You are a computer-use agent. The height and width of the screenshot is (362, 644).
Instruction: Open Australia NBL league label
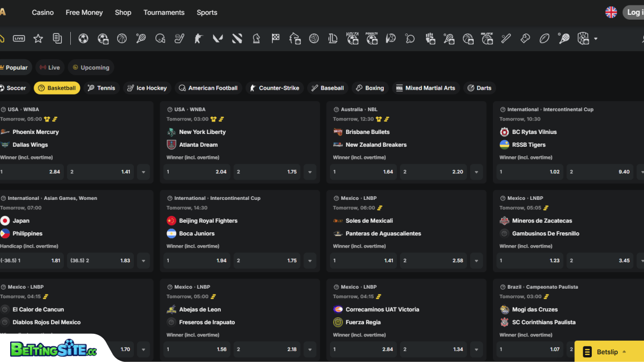359,110
